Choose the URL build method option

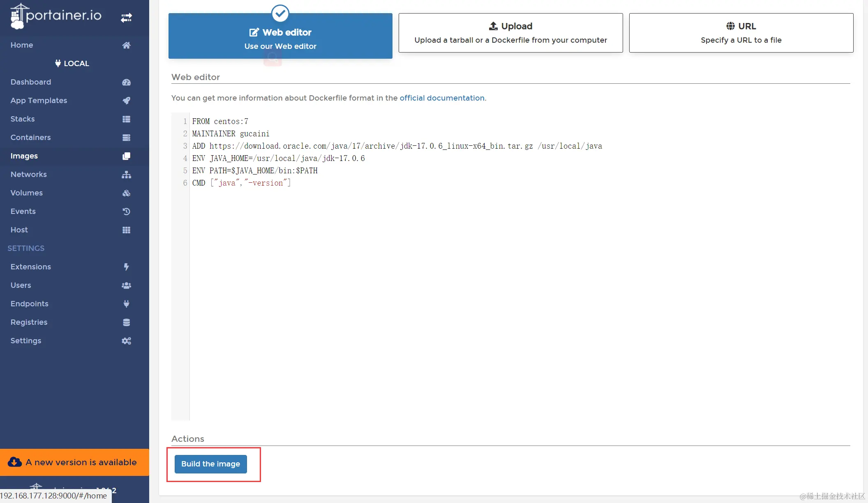click(x=741, y=33)
